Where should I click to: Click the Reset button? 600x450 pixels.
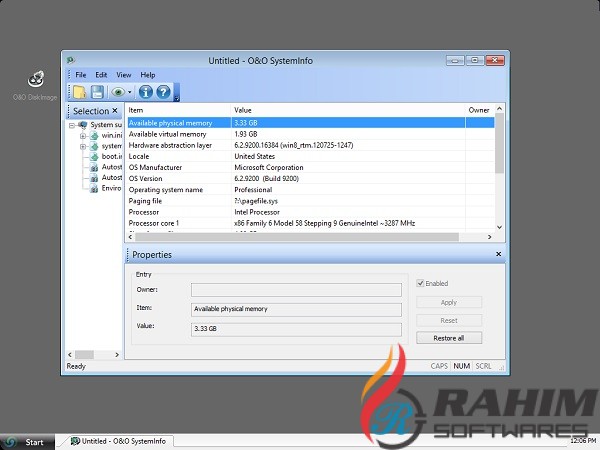[449, 320]
